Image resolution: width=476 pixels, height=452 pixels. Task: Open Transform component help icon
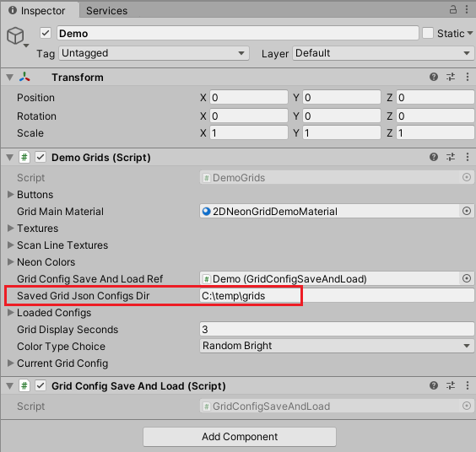click(x=434, y=77)
